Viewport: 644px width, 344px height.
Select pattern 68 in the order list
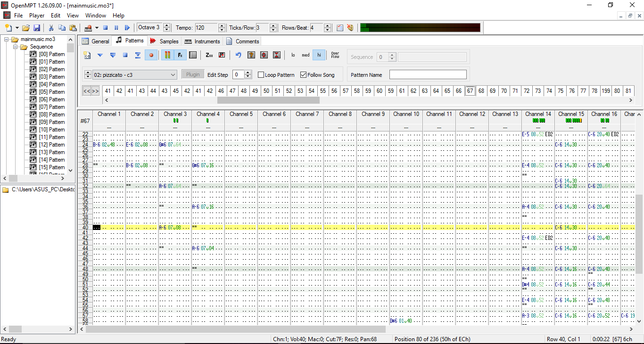(x=481, y=91)
